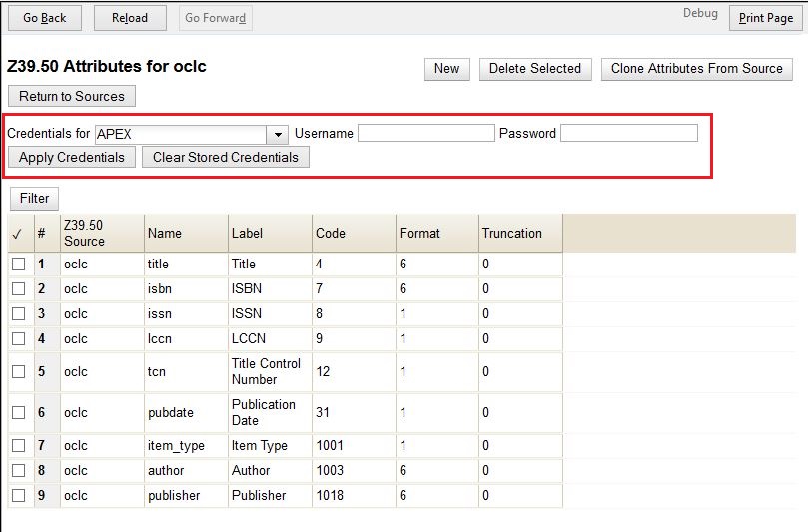Click the Truncation column header
Image resolution: width=808 pixels, height=532 pixels.
(512, 234)
